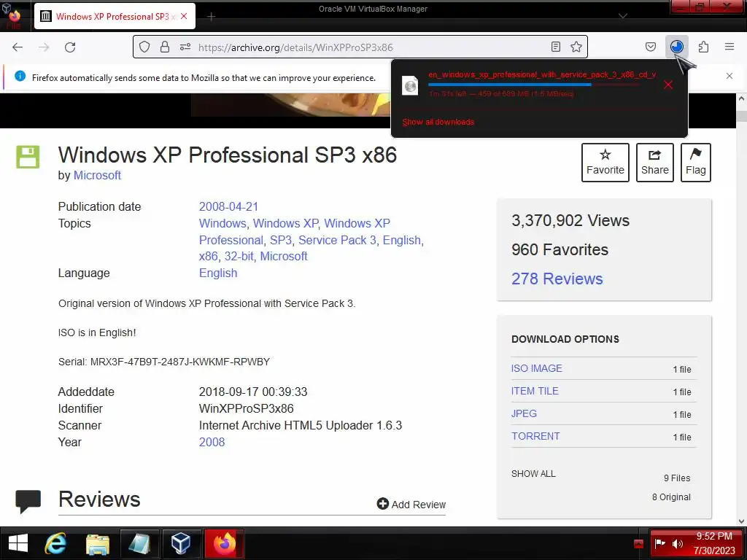Select the Windows XP Professional SP3 tab
The image size is (747, 560).
pyautogui.click(x=115, y=16)
